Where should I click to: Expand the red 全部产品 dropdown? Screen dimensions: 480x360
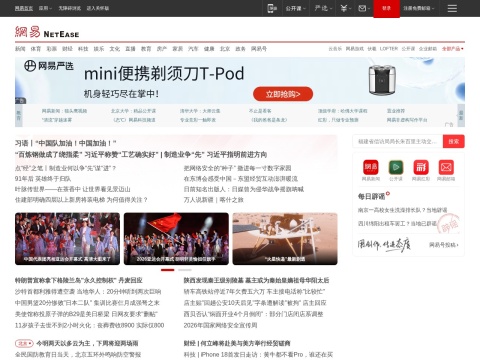[453, 49]
